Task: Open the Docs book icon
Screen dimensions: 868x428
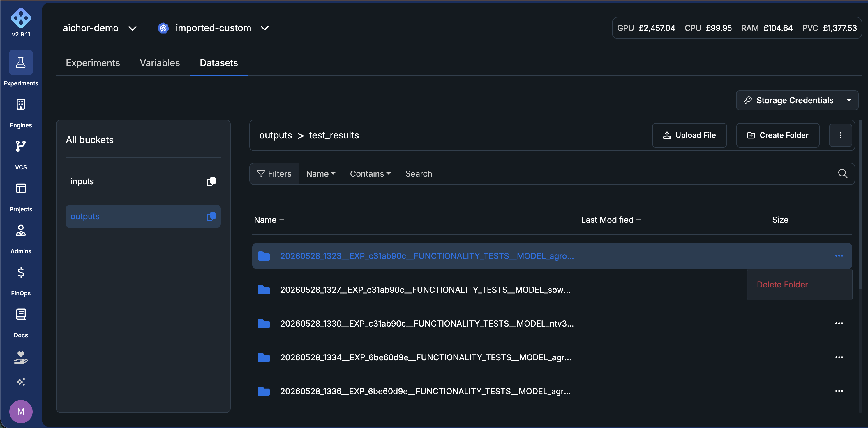Action: [x=21, y=314]
